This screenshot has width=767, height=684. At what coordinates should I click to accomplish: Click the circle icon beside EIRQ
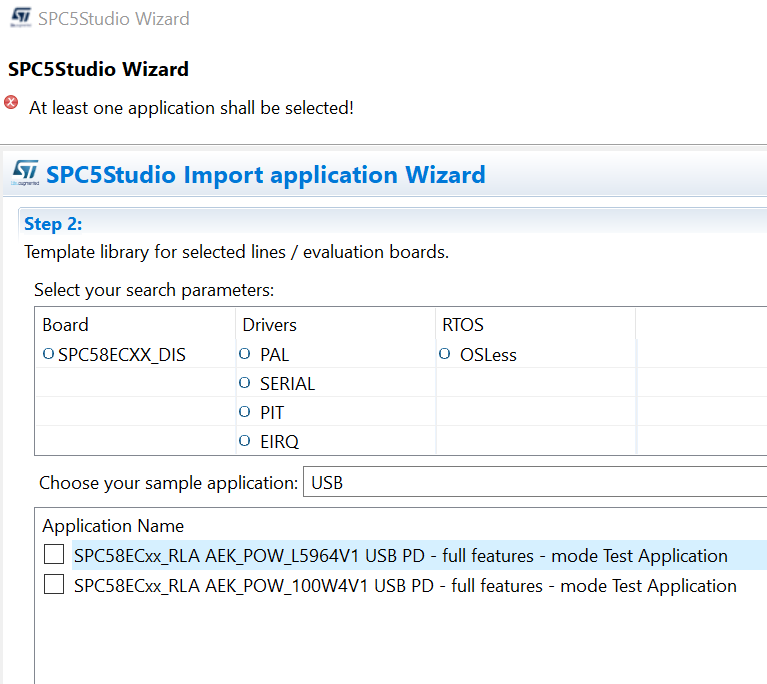pyautogui.click(x=245, y=441)
